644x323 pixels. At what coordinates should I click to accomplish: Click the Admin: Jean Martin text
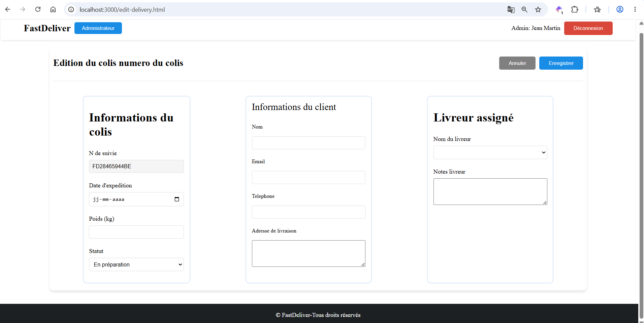536,28
